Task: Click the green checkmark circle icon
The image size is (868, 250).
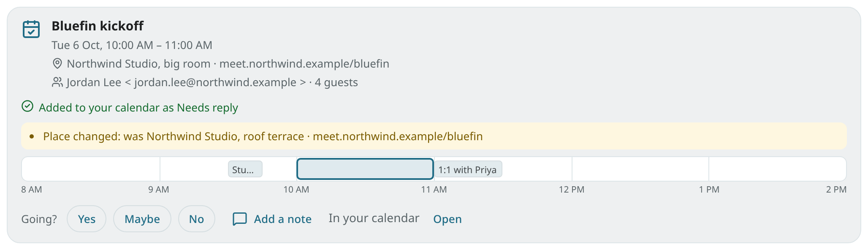Action: (27, 106)
